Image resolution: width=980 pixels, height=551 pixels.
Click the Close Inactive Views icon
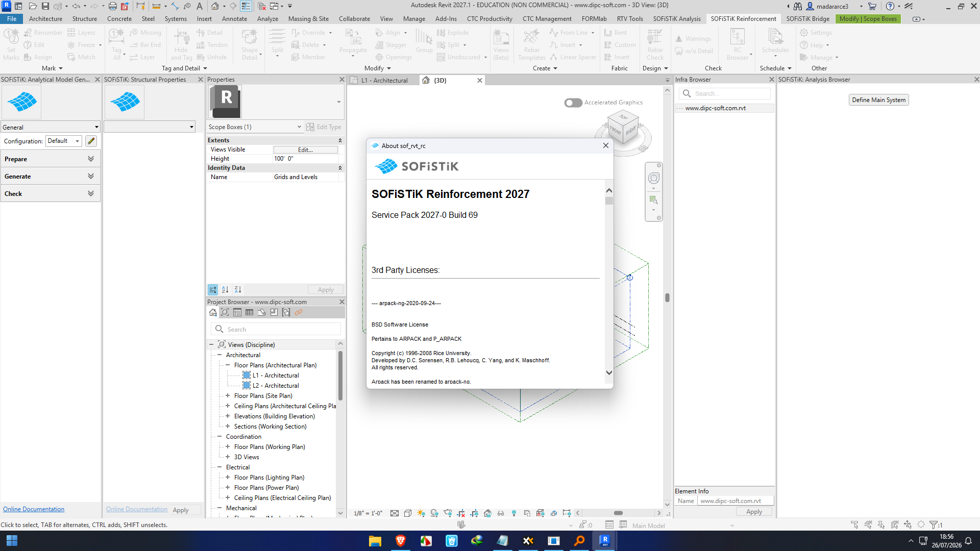[x=262, y=6]
